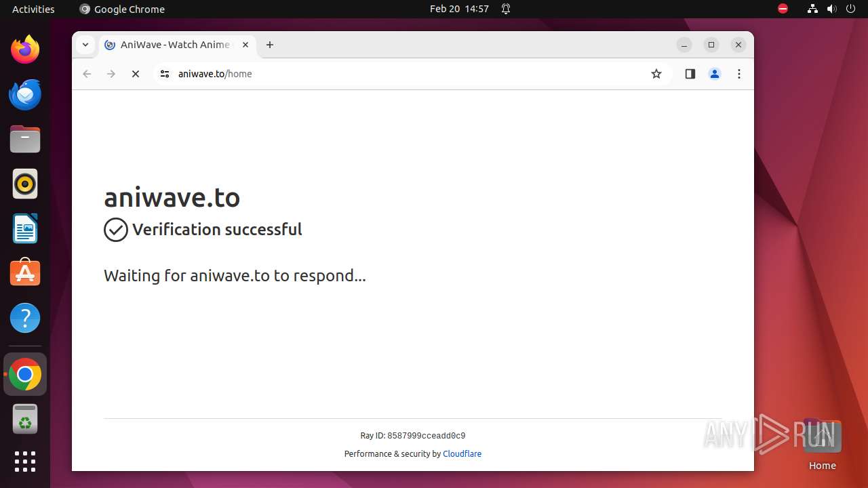Open a new tab

pyautogui.click(x=270, y=45)
